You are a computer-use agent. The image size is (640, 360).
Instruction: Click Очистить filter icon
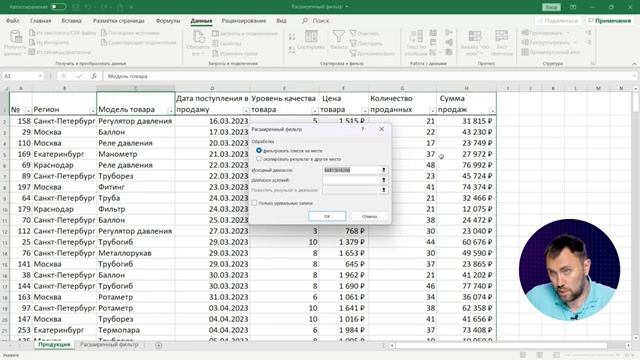[x=353, y=33]
